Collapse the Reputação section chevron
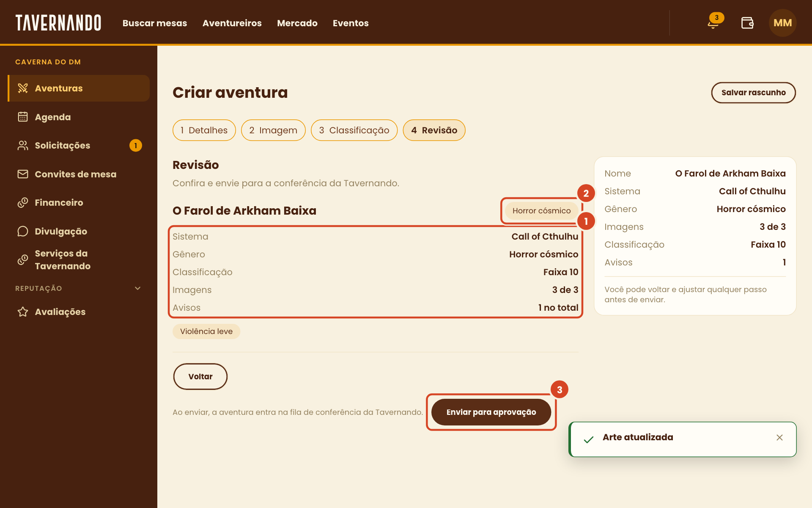Image resolution: width=812 pixels, height=508 pixels. (137, 288)
